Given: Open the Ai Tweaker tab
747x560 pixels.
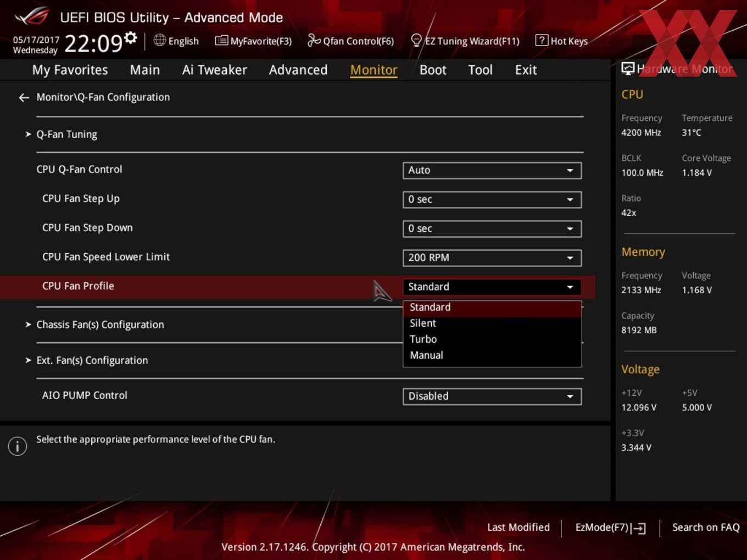Looking at the screenshot, I should pyautogui.click(x=214, y=70).
